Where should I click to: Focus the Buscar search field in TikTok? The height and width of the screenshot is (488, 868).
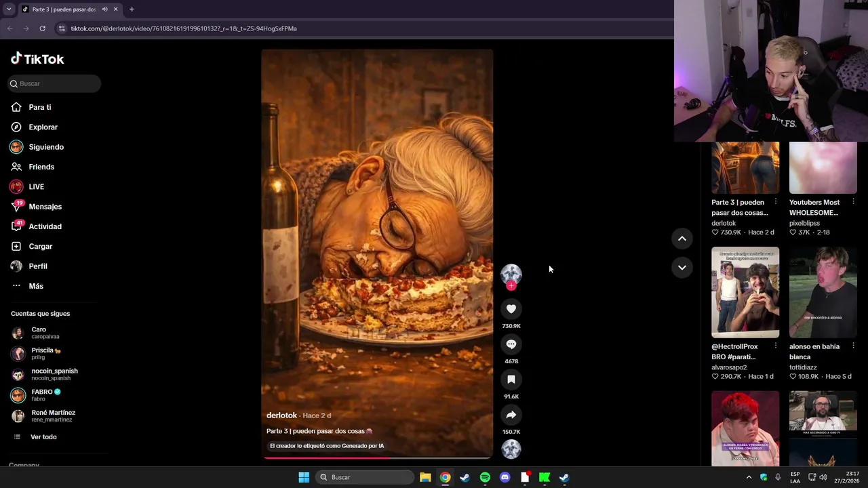coord(55,83)
